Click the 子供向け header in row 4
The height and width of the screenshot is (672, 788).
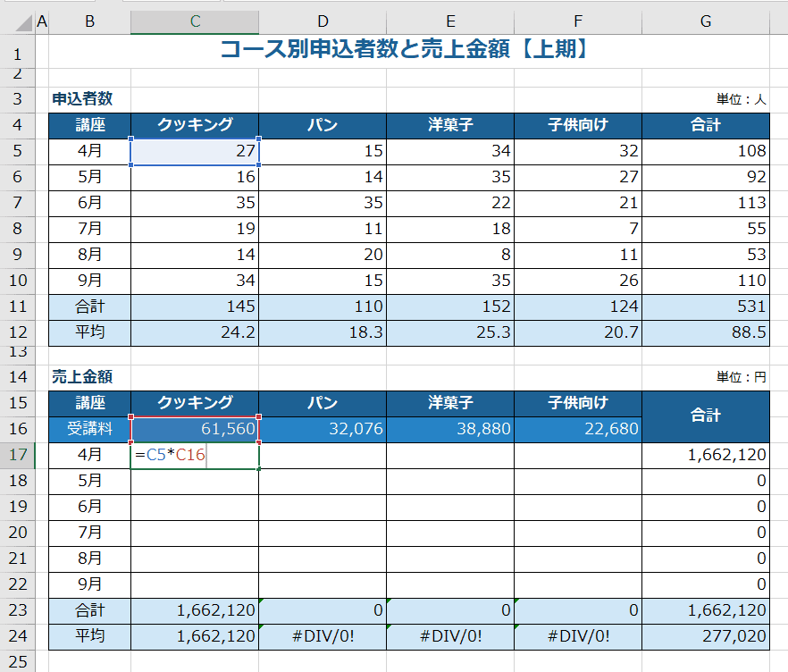tap(578, 125)
